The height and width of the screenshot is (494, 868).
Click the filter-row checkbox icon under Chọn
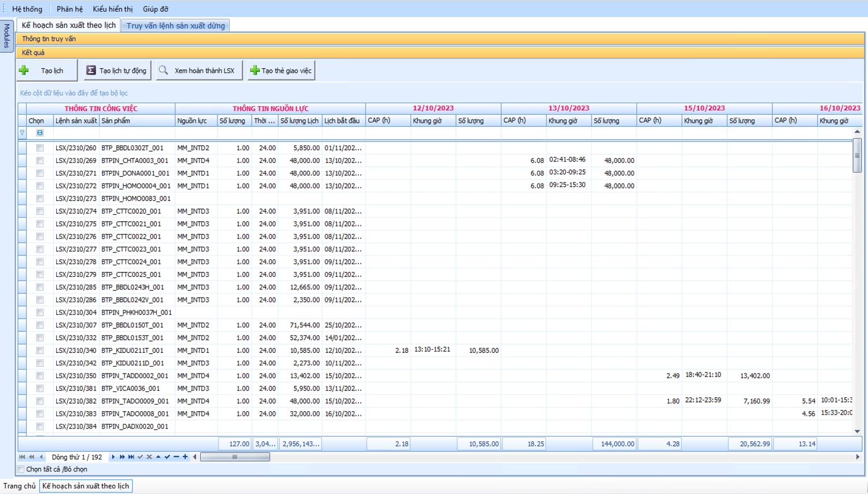point(40,133)
